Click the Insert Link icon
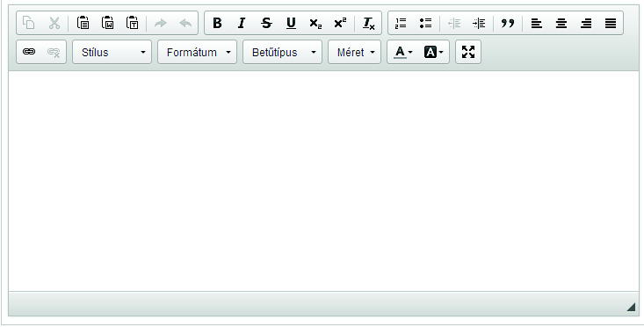Viewport: 644px width, 327px height. point(29,52)
